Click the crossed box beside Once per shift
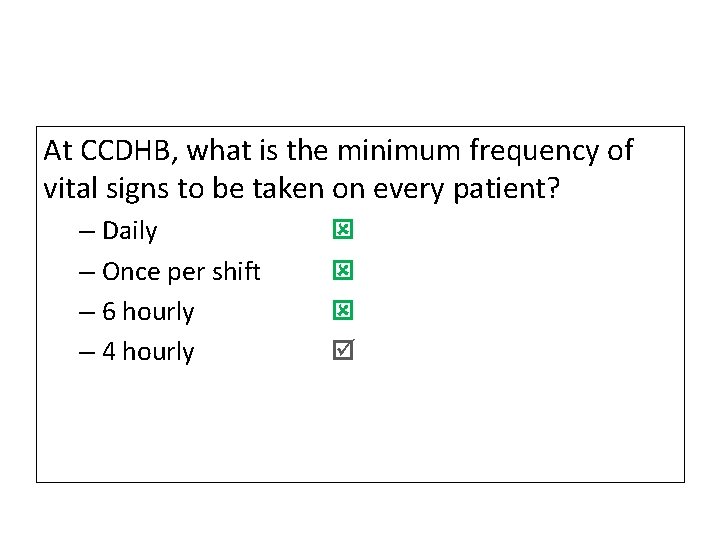Viewport: 720px width, 540px height. coord(342,271)
